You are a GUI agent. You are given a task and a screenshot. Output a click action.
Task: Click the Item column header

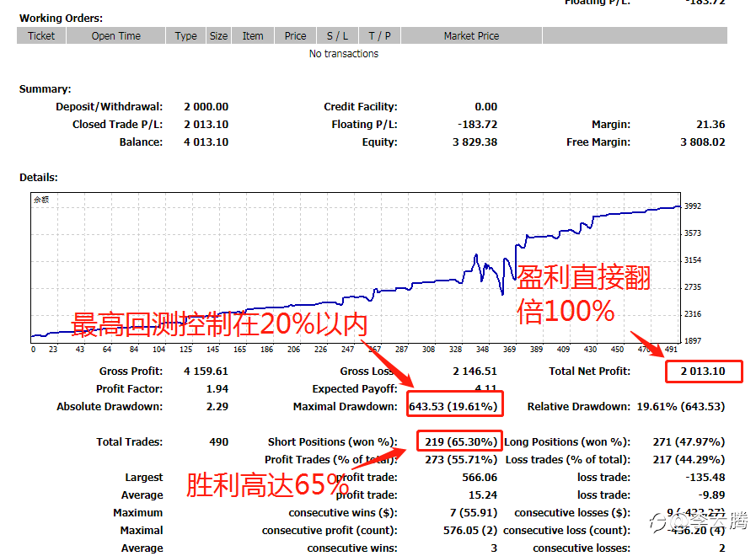(x=253, y=35)
